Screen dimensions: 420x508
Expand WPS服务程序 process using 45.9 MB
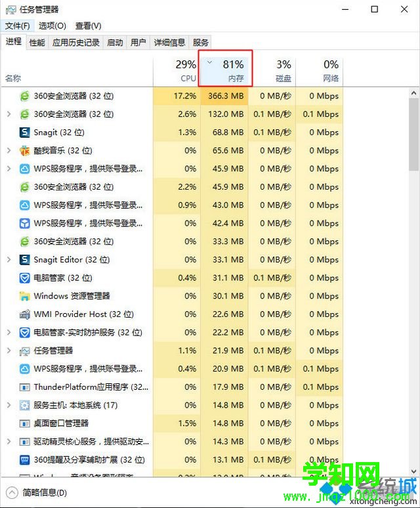9,169
